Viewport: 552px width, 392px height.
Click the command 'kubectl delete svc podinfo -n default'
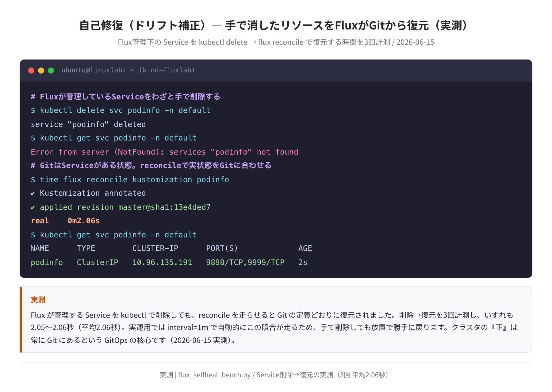pos(125,110)
